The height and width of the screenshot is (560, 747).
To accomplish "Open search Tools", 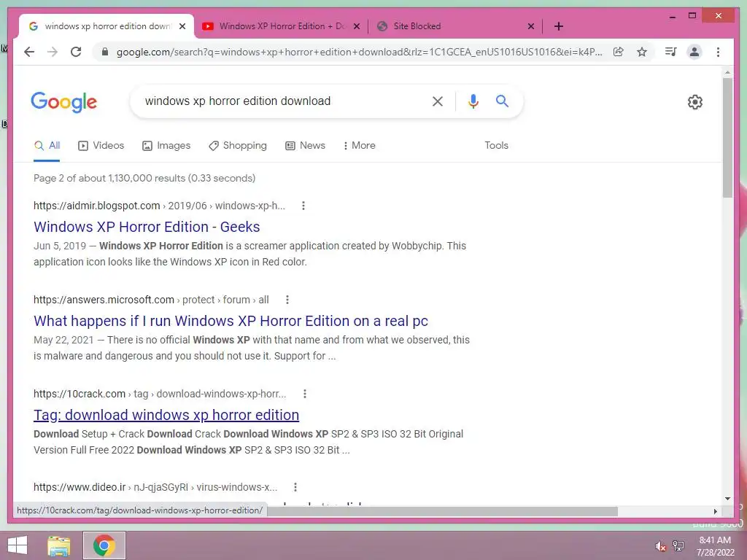I will 496,146.
